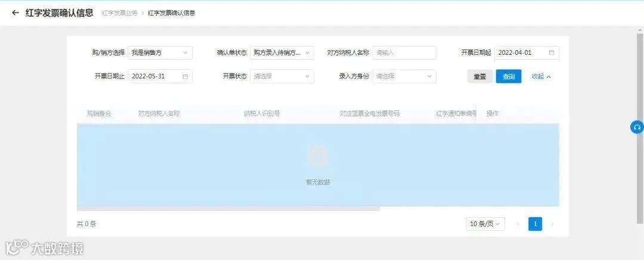Open 开票状态 dropdown
This screenshot has width=644, height=260.
[282, 76]
